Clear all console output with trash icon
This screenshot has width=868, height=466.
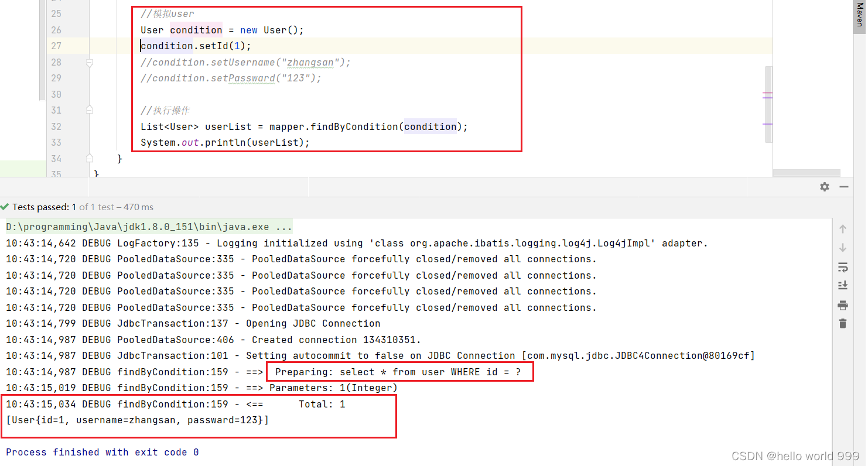coord(843,323)
